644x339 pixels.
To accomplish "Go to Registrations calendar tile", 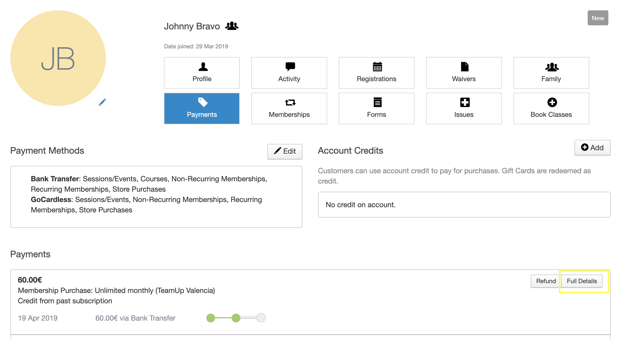I will (376, 73).
